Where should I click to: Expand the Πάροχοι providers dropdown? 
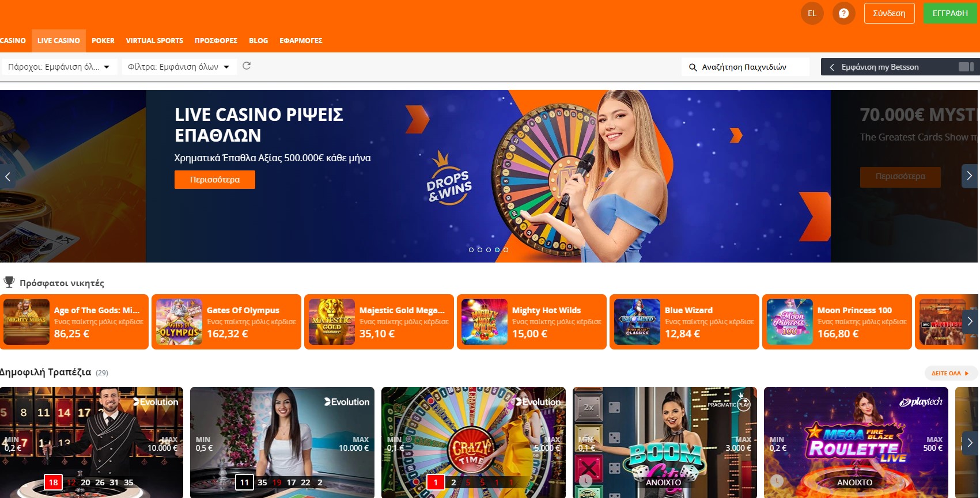[x=59, y=67]
